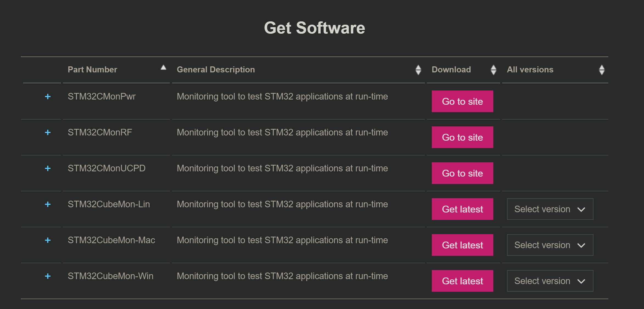
Task: Get latest STM32CubeMon-Mac download
Action: click(462, 245)
